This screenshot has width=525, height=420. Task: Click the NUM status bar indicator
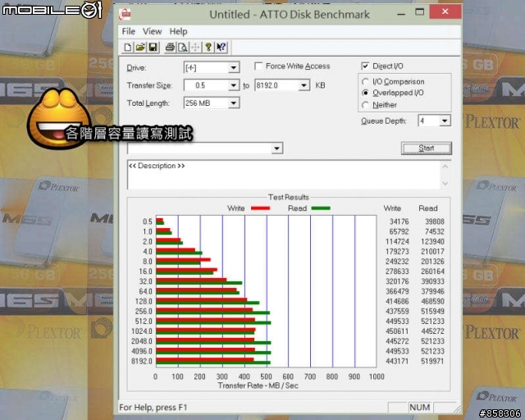pos(419,407)
